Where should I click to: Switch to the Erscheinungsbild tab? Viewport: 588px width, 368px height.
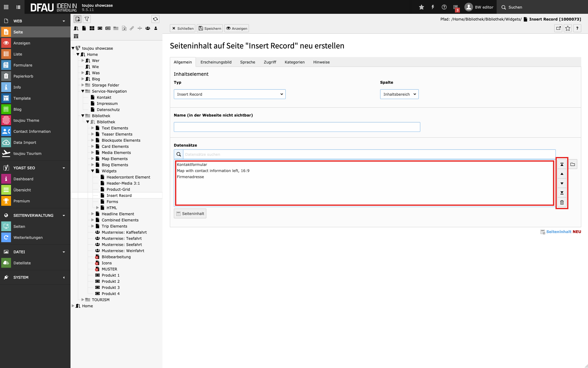[216, 62]
